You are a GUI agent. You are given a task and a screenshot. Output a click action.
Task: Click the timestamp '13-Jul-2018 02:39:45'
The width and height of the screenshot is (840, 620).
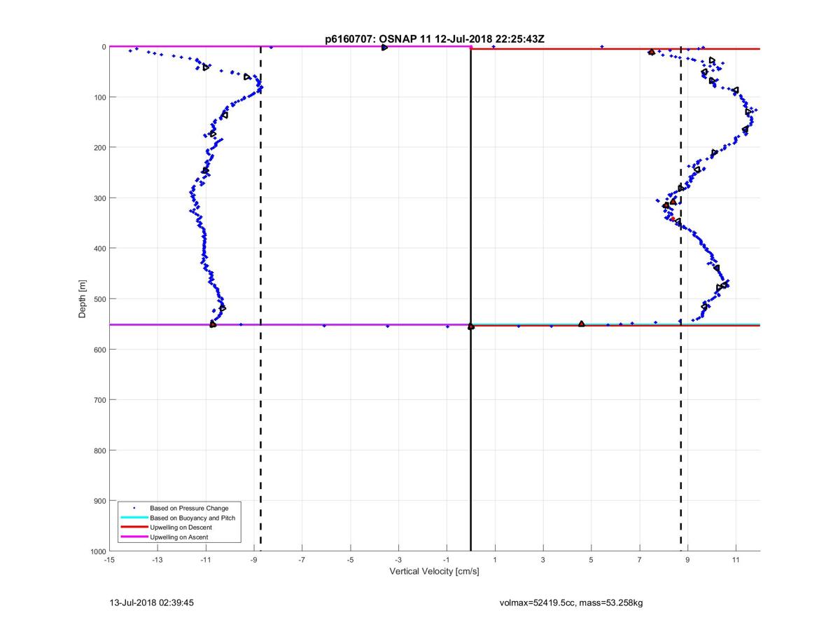click(152, 602)
